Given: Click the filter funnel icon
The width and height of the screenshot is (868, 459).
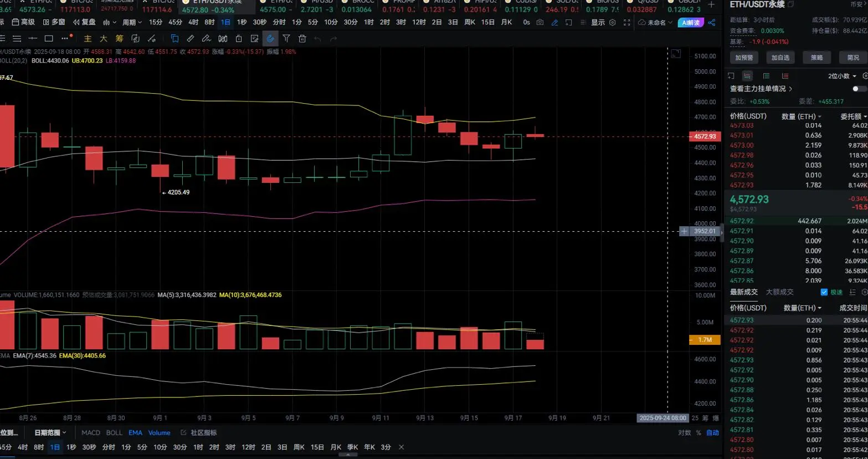Looking at the screenshot, I should click(286, 38).
